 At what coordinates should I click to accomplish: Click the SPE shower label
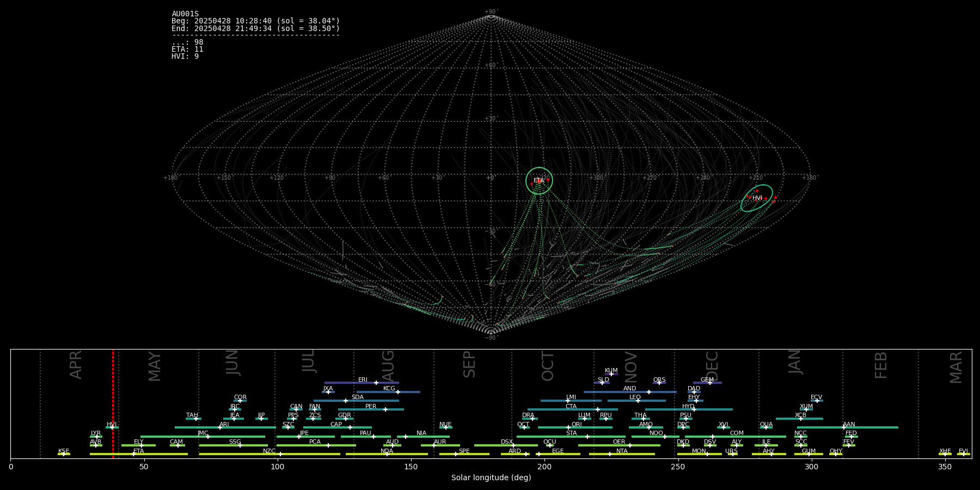pyautogui.click(x=464, y=451)
